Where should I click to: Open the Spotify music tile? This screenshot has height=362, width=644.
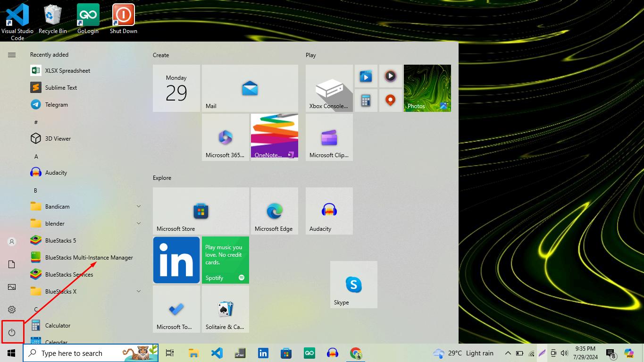pos(226,260)
